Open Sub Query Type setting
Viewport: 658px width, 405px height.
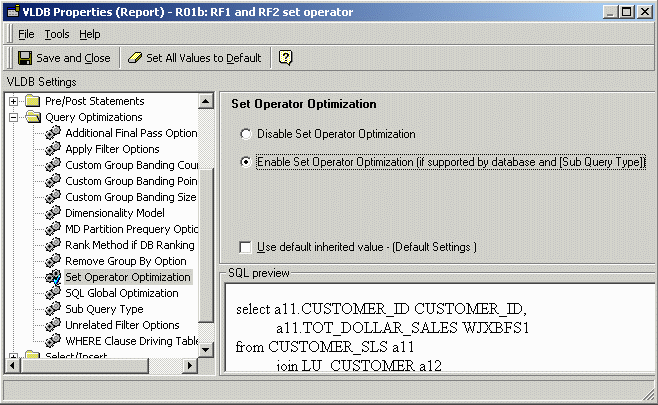point(104,309)
